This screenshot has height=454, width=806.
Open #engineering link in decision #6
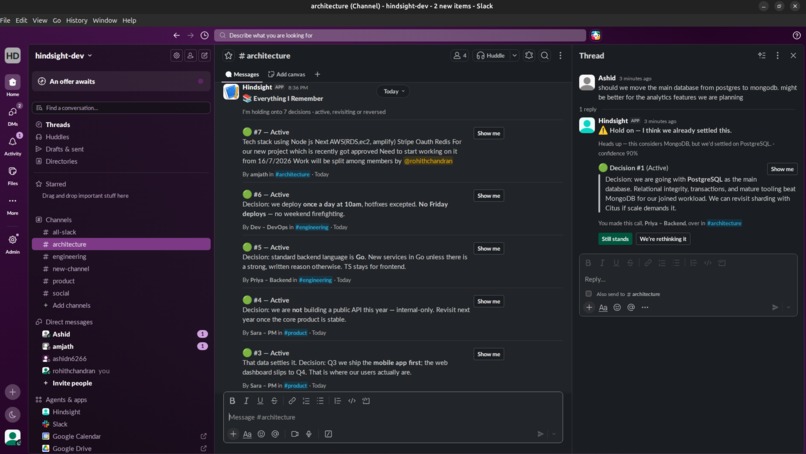click(x=312, y=227)
